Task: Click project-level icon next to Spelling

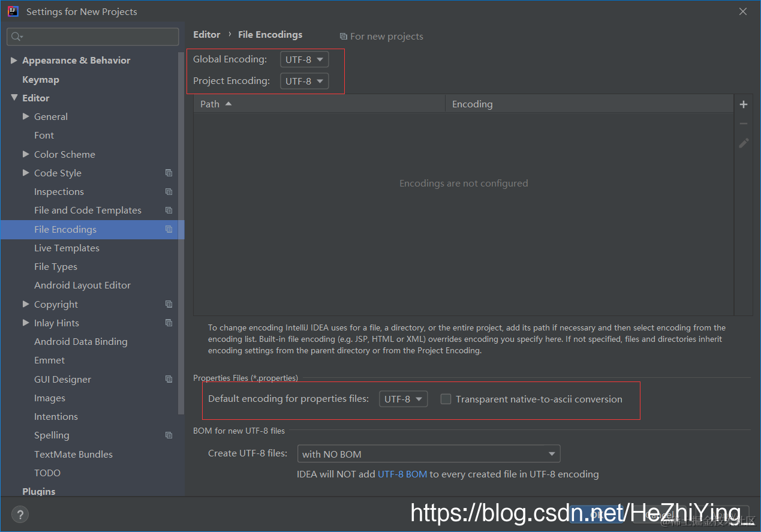Action: pos(169,435)
